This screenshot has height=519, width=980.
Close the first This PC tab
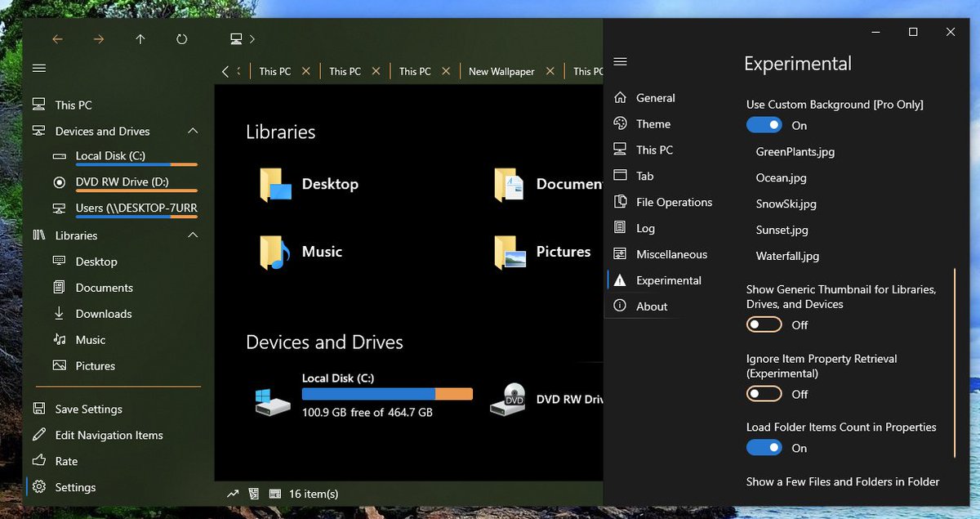pyautogui.click(x=306, y=71)
